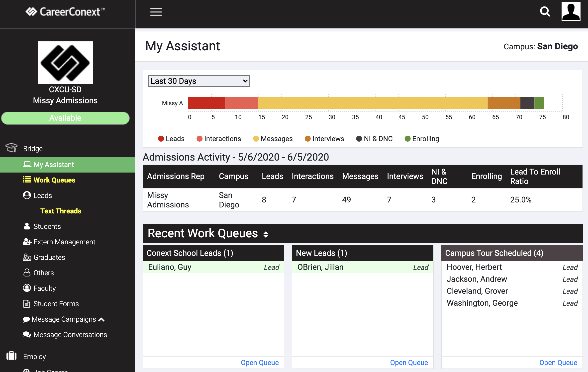Toggle the Interactions legend swatch
This screenshot has width=588, height=372.
point(199,139)
